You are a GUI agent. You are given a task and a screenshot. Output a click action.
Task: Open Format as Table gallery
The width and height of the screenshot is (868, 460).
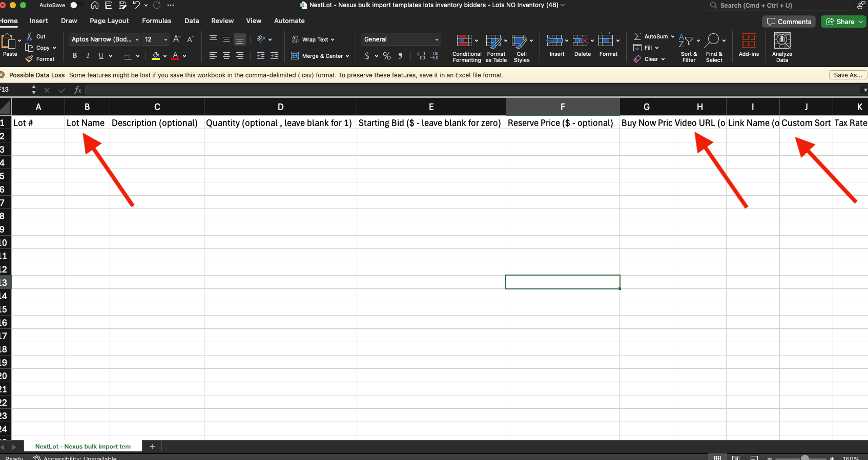coord(494,41)
